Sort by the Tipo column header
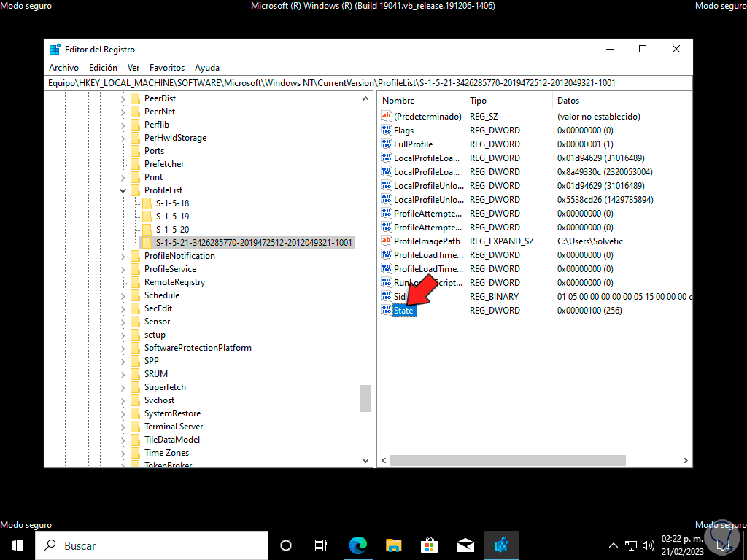The height and width of the screenshot is (560, 747). (x=508, y=101)
